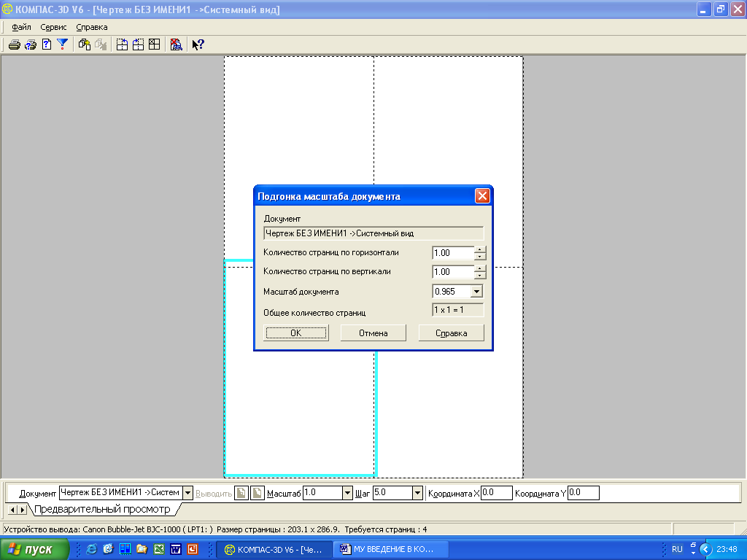Click the Документ name field in dialog

coord(373,233)
